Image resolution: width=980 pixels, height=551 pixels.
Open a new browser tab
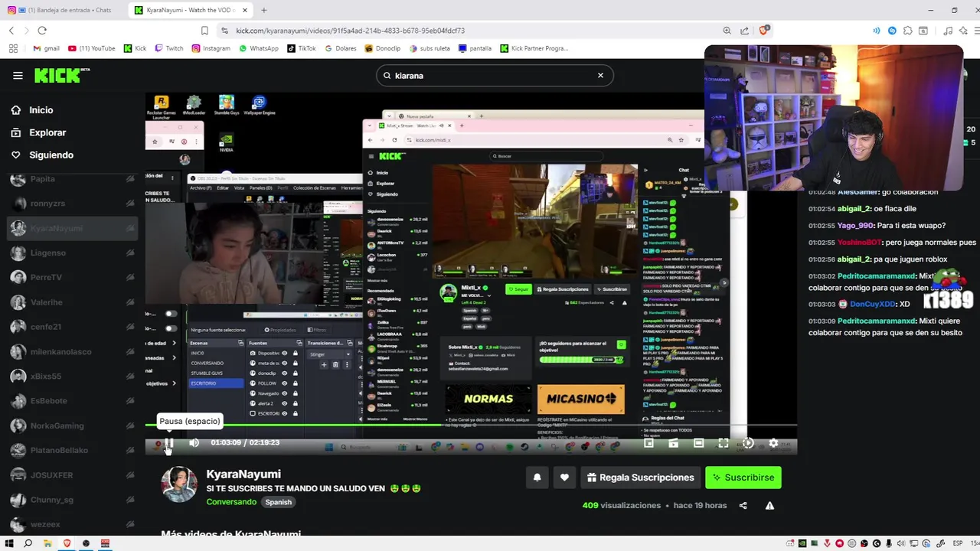pyautogui.click(x=263, y=10)
